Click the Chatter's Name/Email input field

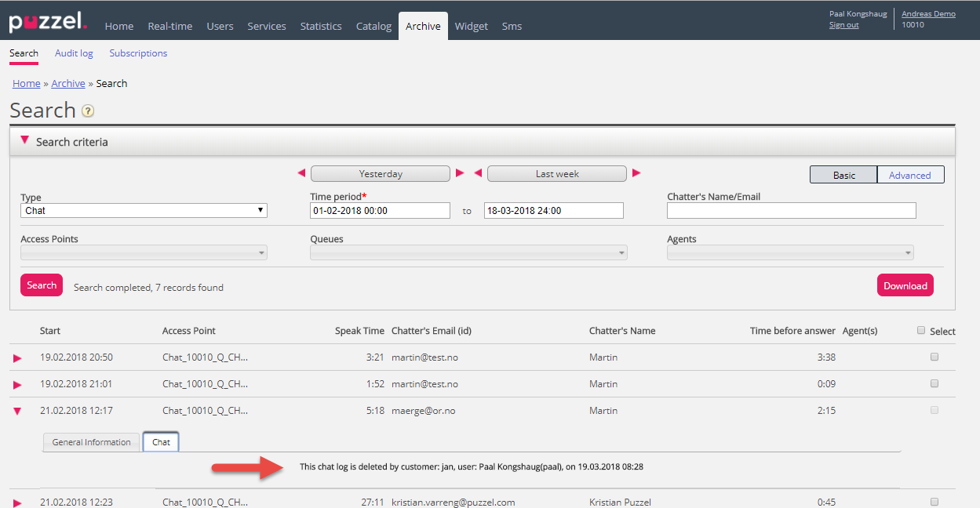pos(791,211)
